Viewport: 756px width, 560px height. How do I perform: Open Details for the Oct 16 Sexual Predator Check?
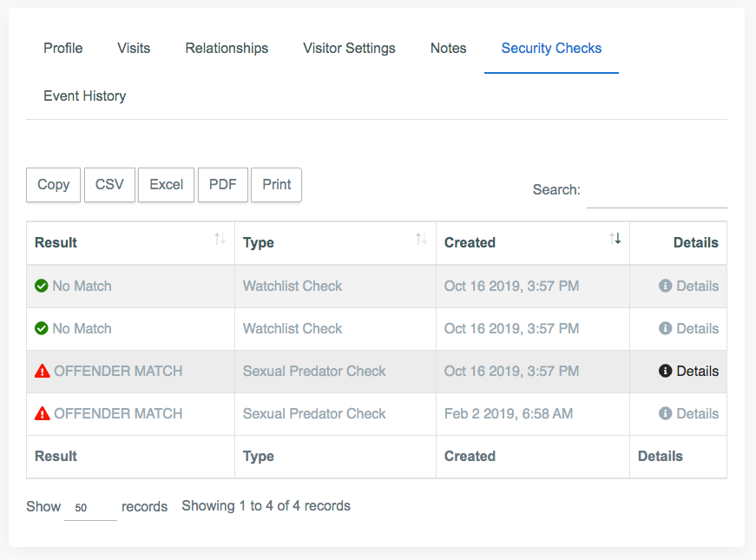coord(688,371)
